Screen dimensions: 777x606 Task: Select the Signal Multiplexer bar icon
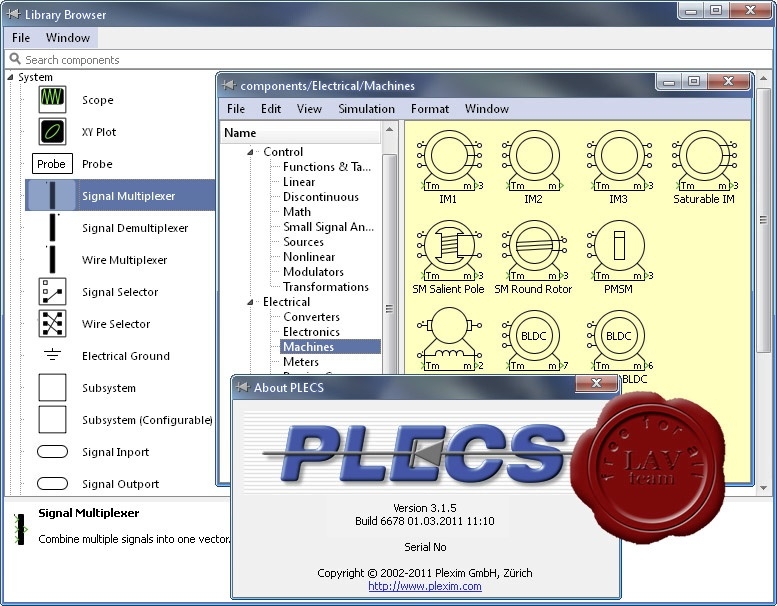coord(52,195)
